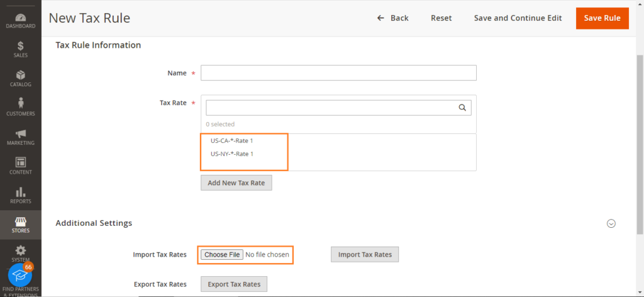Click the orange Save Rule button

coord(602,18)
